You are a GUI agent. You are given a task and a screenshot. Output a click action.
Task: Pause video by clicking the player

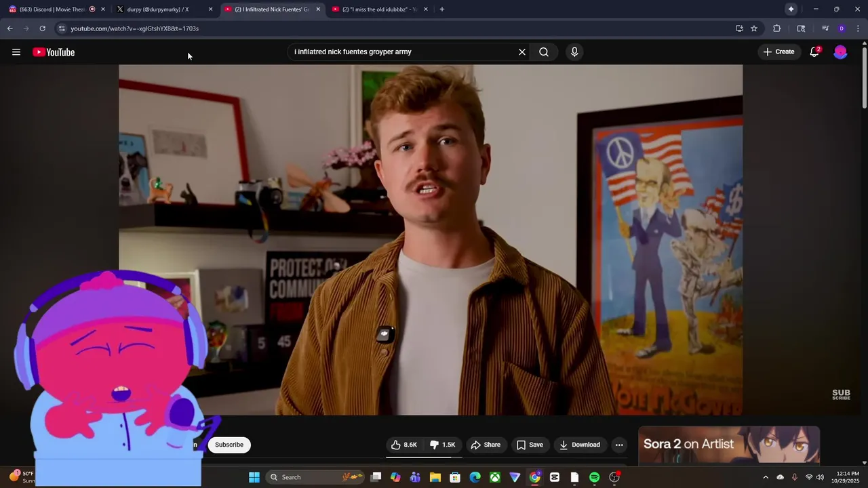coord(431,239)
